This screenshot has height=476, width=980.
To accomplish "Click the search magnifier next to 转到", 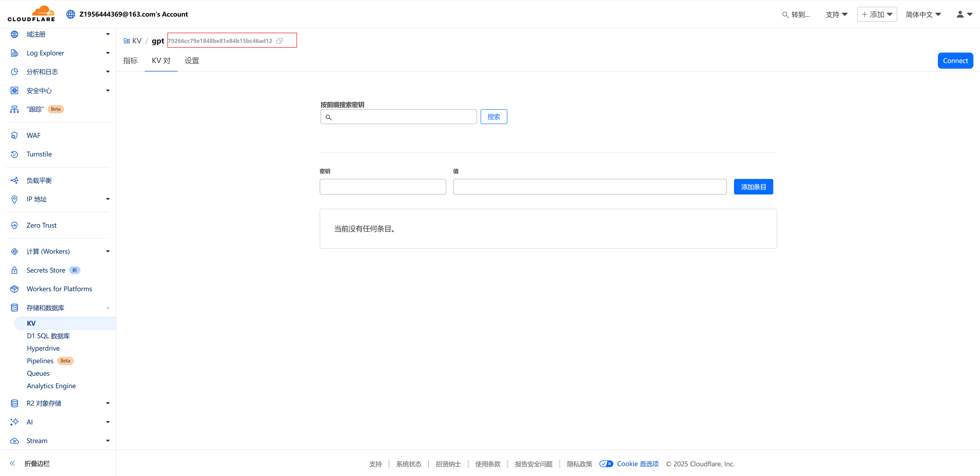I will (785, 15).
